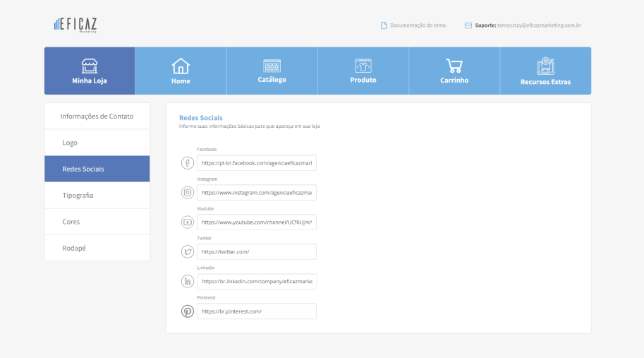This screenshot has height=358, width=644.
Task: Click the Linkedin circle icon
Action: (188, 282)
